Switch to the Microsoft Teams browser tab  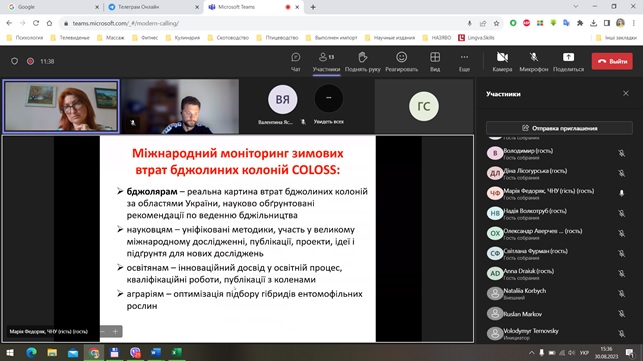pyautogui.click(x=252, y=7)
